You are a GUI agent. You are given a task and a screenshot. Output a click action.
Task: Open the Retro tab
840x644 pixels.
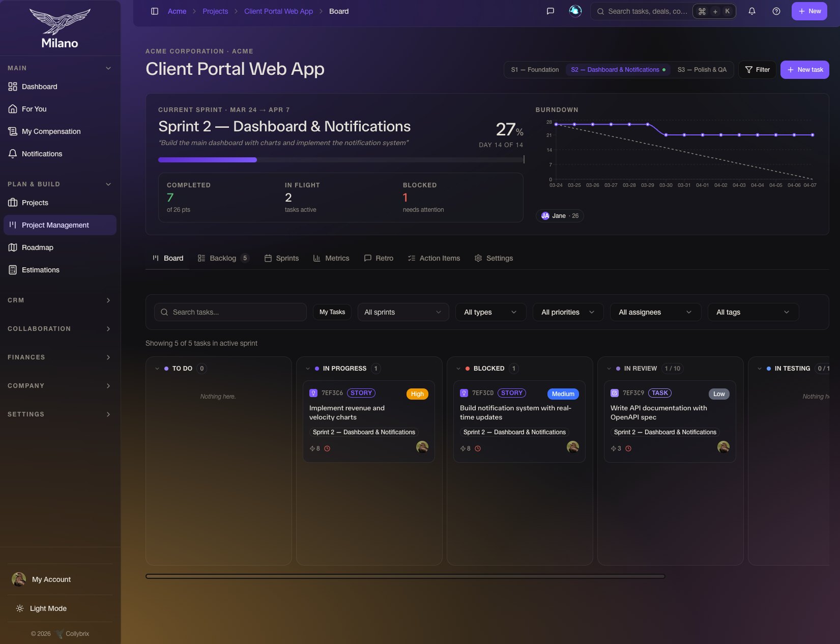point(379,258)
